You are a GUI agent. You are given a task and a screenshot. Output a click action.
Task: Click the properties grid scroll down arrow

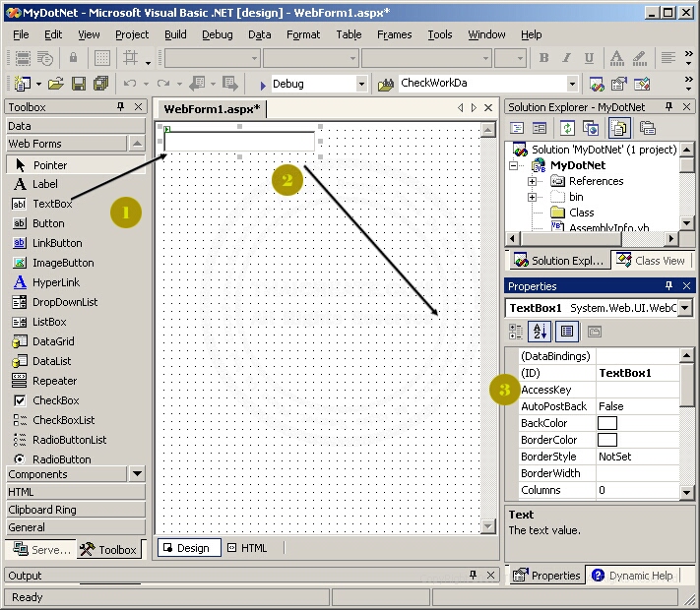click(x=686, y=492)
